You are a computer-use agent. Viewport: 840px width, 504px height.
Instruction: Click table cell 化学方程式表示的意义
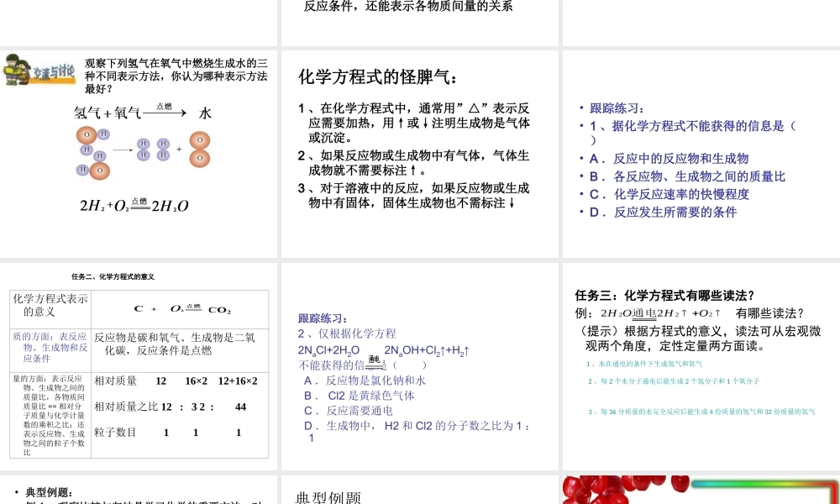50,310
